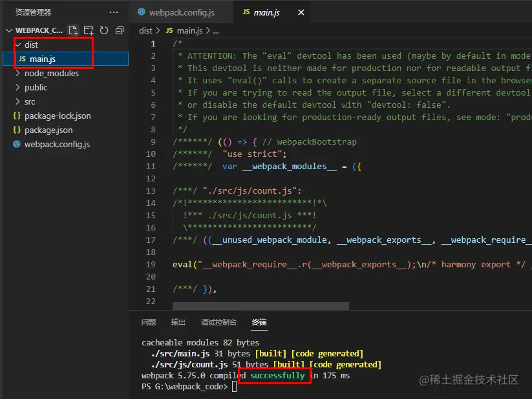Close the main.js editor tab
The height and width of the screenshot is (399, 532).
(301, 12)
